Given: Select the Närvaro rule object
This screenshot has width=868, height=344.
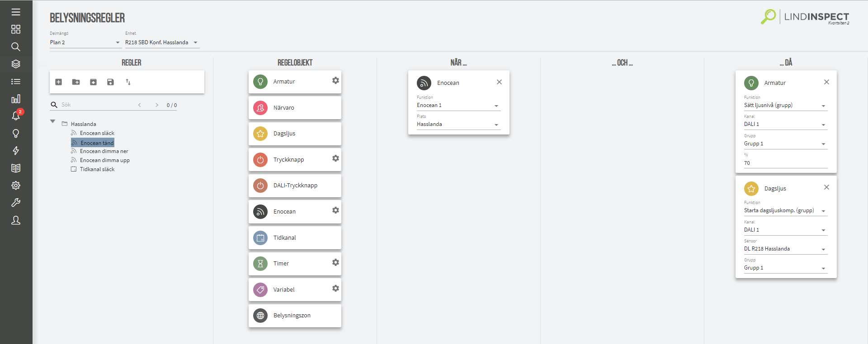Looking at the screenshot, I should click(x=295, y=108).
